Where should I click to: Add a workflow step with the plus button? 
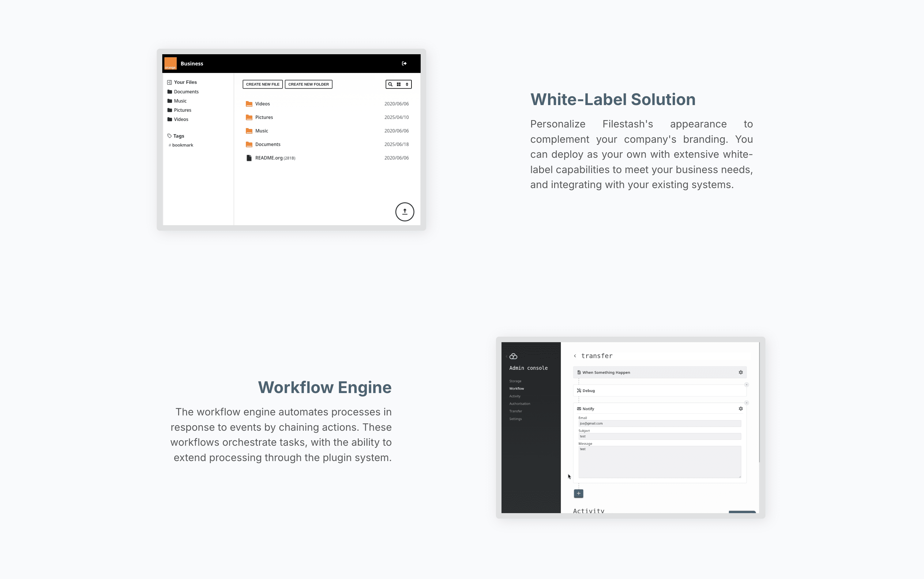click(579, 494)
